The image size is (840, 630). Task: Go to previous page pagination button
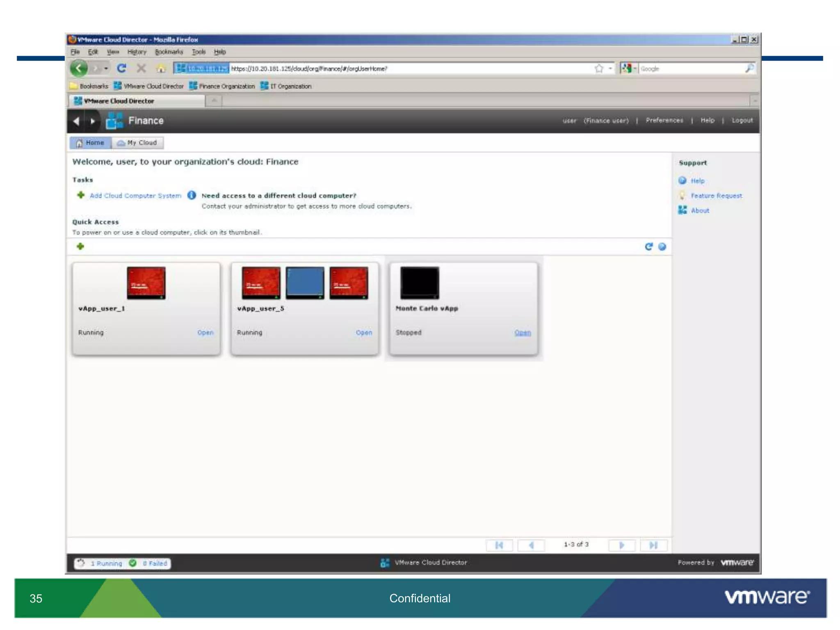click(531, 545)
